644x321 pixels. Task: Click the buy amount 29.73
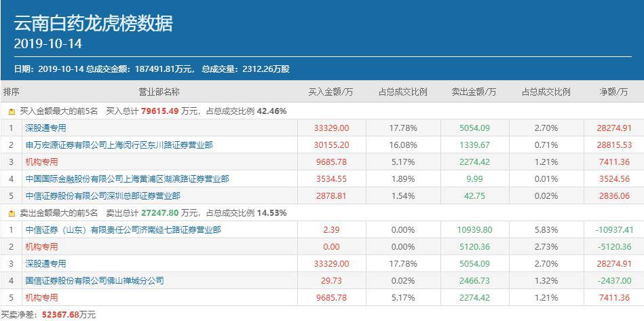coord(331,281)
